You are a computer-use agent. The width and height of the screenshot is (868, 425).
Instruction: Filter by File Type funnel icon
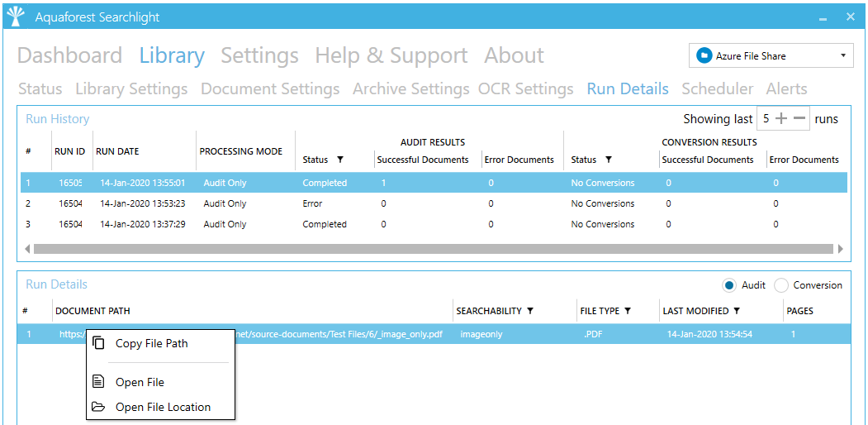tap(628, 311)
